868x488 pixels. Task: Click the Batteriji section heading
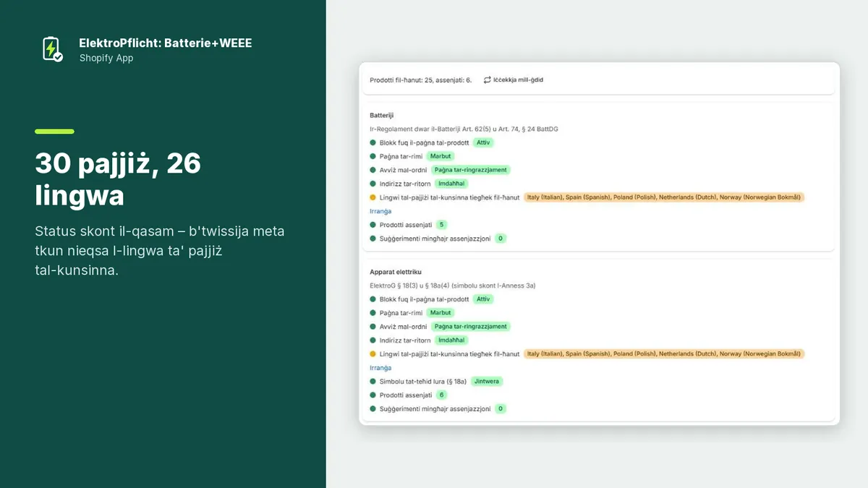tap(382, 116)
